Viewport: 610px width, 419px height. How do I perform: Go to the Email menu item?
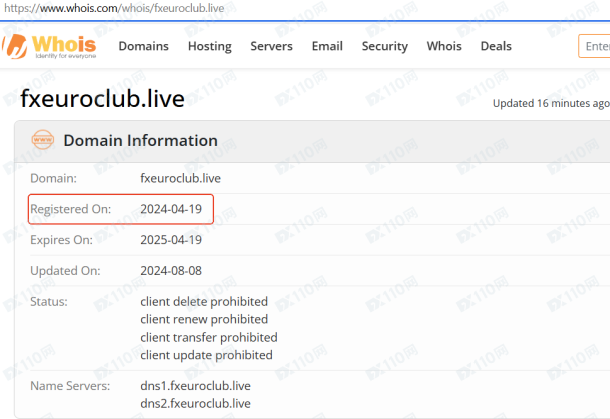tap(327, 46)
